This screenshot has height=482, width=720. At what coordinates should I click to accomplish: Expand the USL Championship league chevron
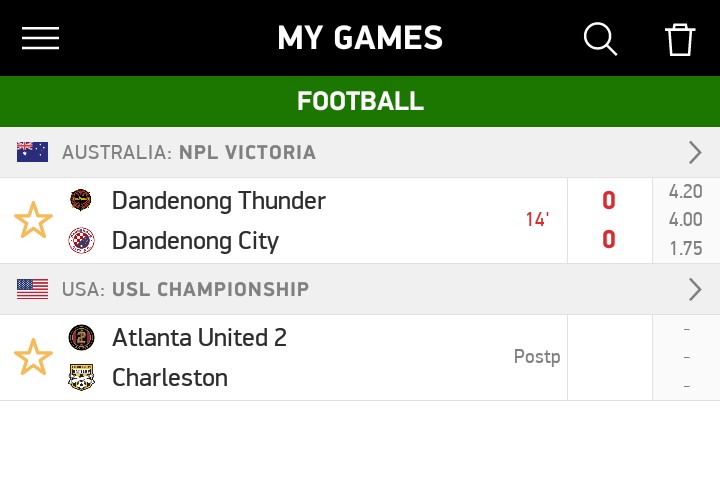tap(695, 289)
